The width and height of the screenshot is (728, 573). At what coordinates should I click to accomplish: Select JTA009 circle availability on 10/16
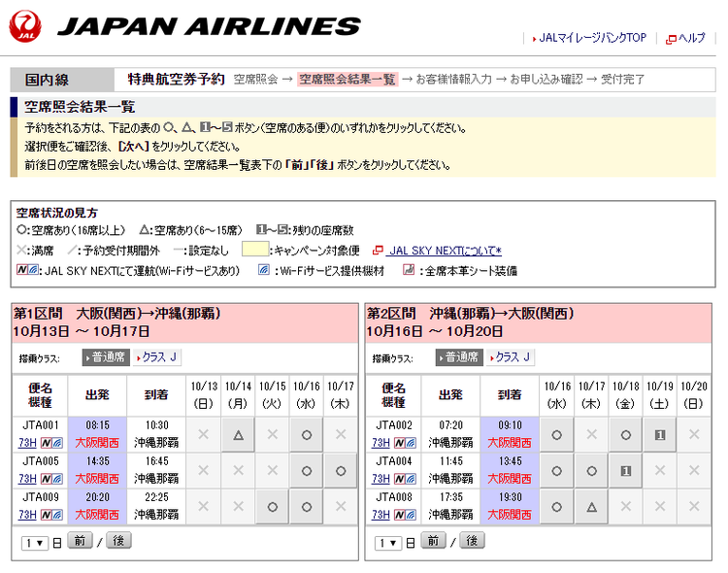tap(307, 507)
